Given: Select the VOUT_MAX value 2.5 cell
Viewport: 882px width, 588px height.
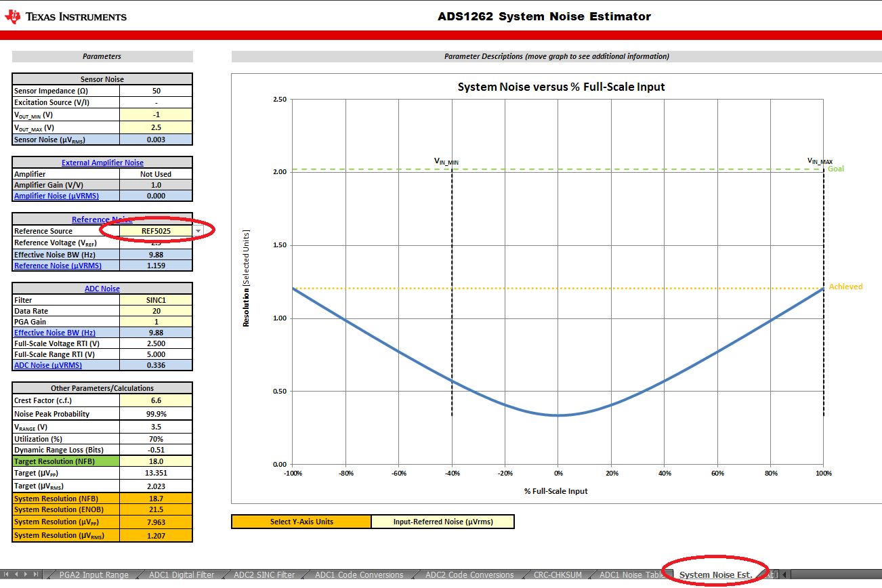Looking at the screenshot, I should point(156,127).
